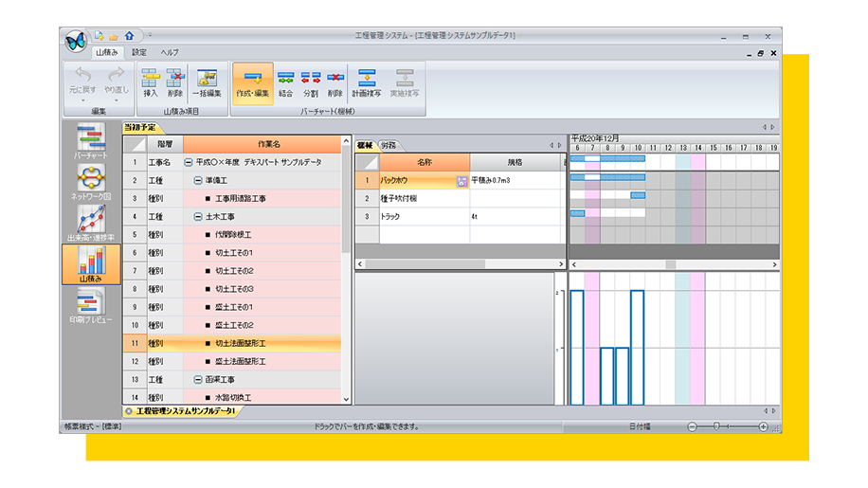The height and width of the screenshot is (488, 868).
Task: Select the 盛土法面整形工 row
Action: point(232,361)
